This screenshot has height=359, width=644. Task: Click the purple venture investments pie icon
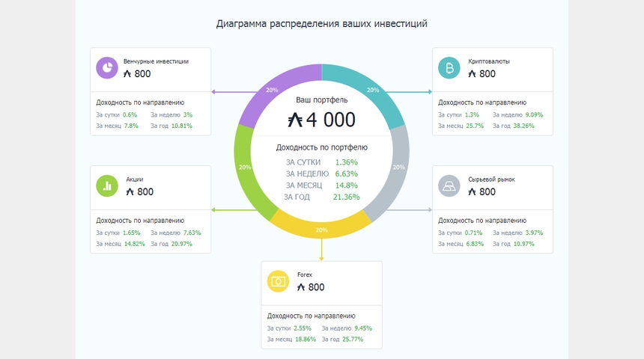click(107, 68)
